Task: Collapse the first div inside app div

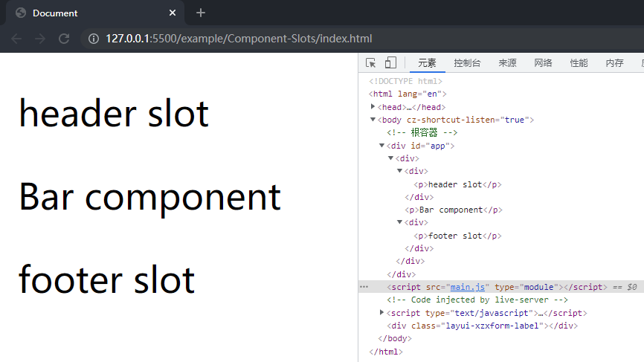Action: 390,158
